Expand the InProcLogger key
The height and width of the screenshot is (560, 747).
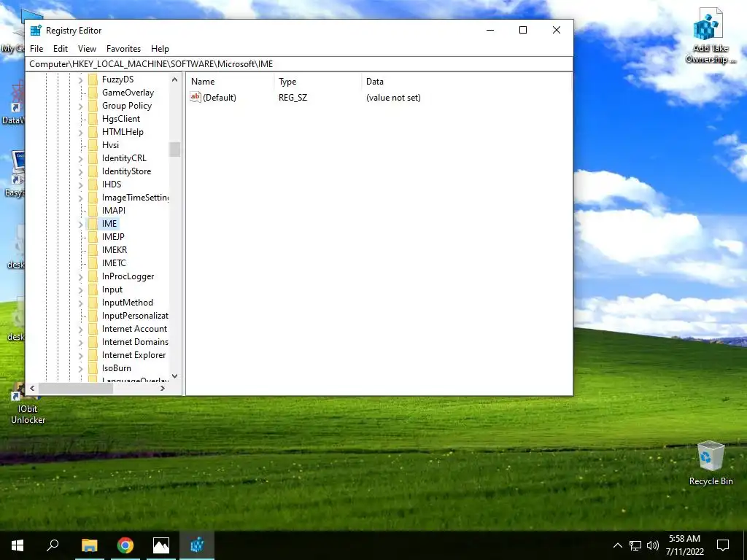click(x=80, y=276)
